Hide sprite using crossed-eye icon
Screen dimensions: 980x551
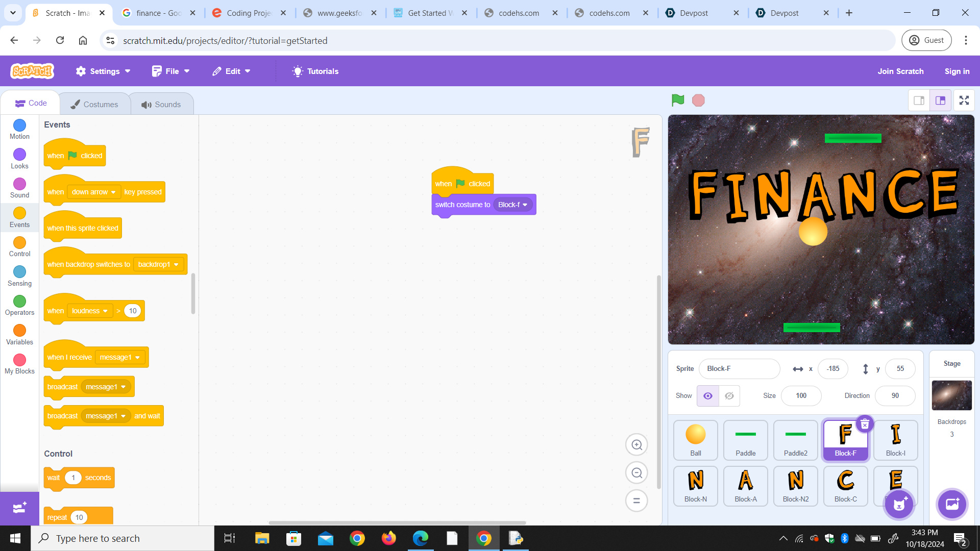point(729,396)
